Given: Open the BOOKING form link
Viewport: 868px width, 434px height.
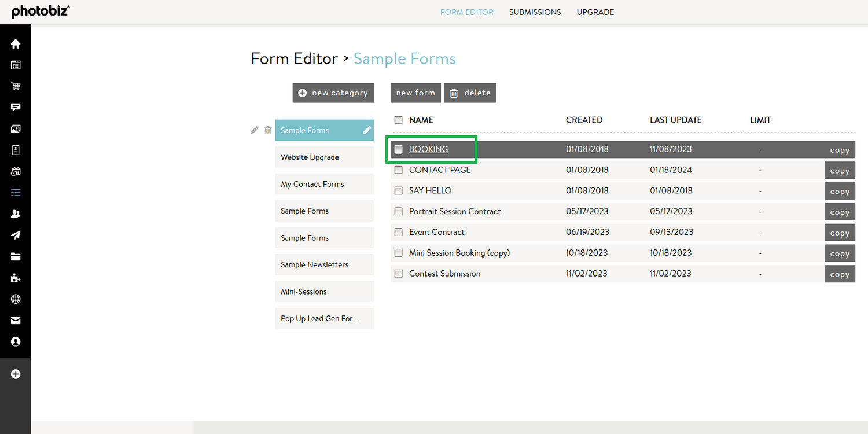Looking at the screenshot, I should tap(428, 149).
